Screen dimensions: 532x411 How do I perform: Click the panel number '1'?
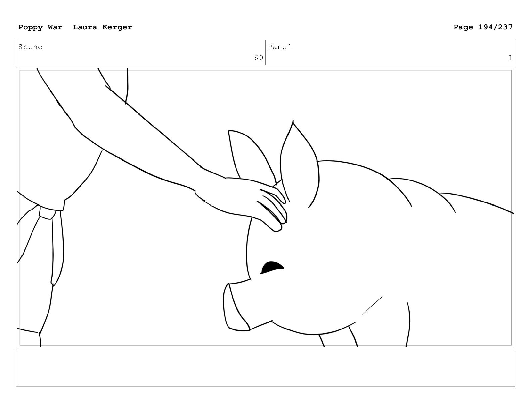click(510, 58)
